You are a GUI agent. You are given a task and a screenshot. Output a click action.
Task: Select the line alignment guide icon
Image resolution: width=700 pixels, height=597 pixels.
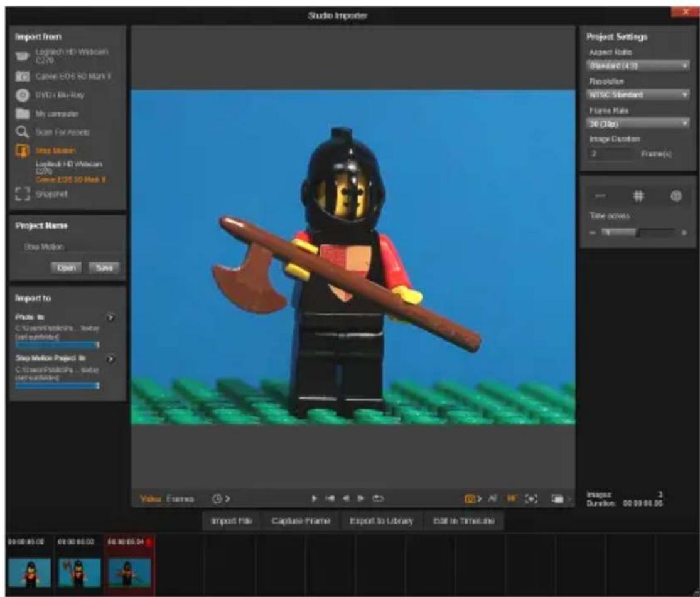pyautogui.click(x=600, y=196)
